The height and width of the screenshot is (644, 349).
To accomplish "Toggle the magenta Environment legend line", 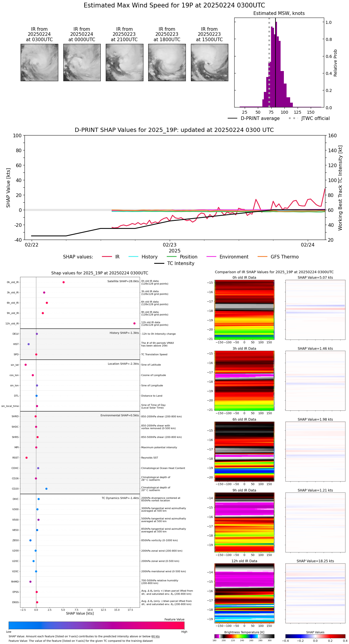I will click(211, 257).
